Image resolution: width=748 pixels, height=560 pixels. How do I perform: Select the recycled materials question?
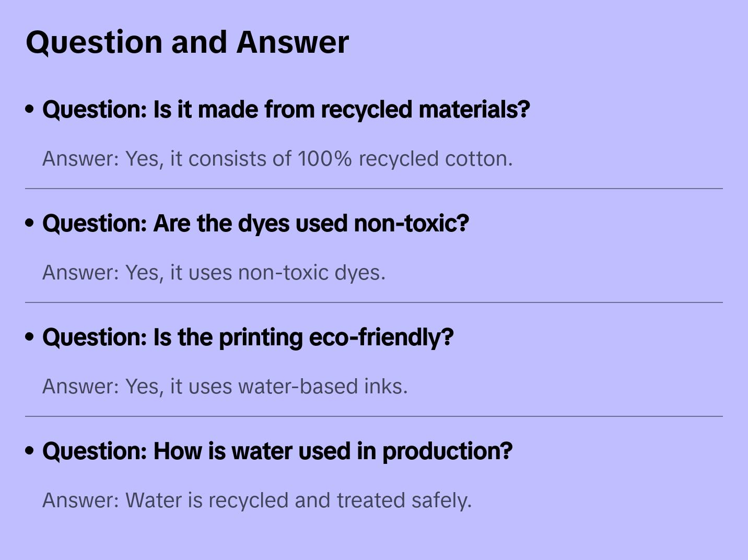pyautogui.click(x=286, y=110)
